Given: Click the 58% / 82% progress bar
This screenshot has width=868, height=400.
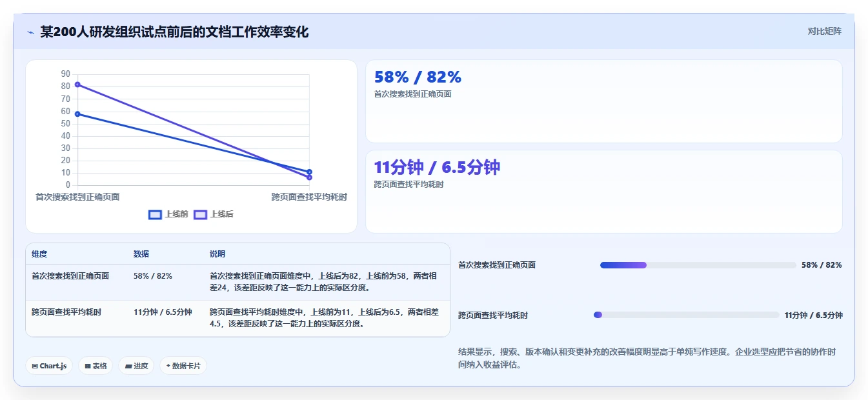Looking at the screenshot, I should (698, 265).
